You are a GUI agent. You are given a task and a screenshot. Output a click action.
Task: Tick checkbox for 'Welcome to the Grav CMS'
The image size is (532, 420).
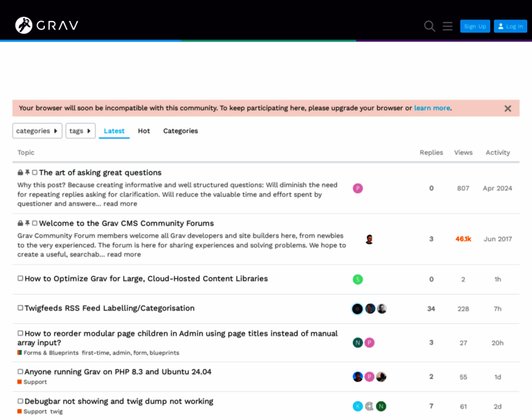(x=34, y=223)
